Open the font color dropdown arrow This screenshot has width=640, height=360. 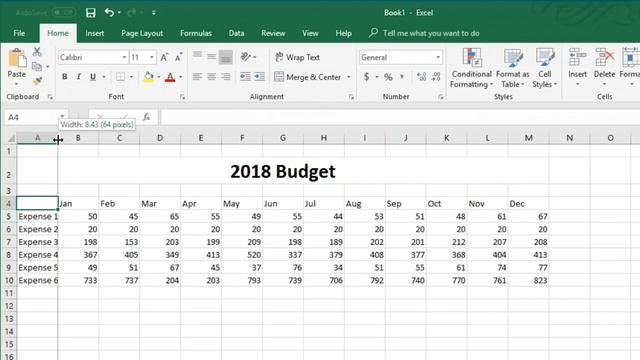[x=180, y=77]
